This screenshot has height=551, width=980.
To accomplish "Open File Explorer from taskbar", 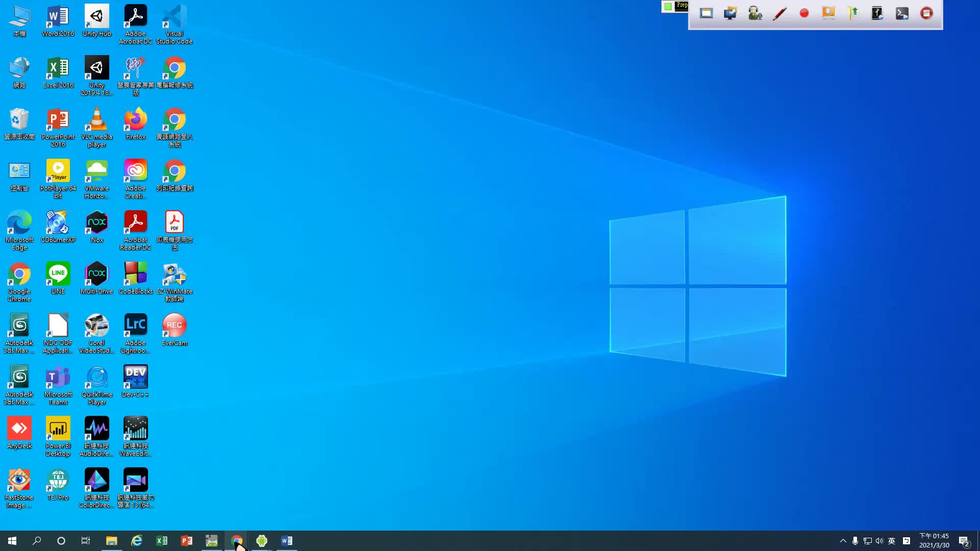I will click(111, 541).
